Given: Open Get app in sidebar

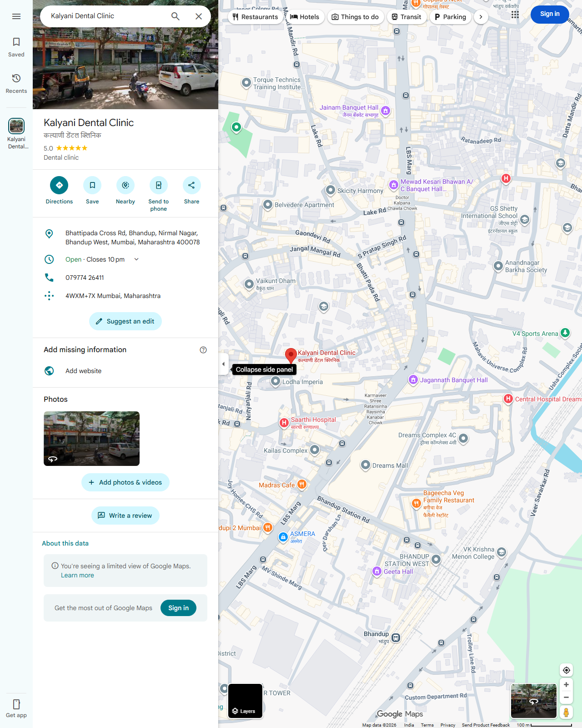Looking at the screenshot, I should 16,708.
